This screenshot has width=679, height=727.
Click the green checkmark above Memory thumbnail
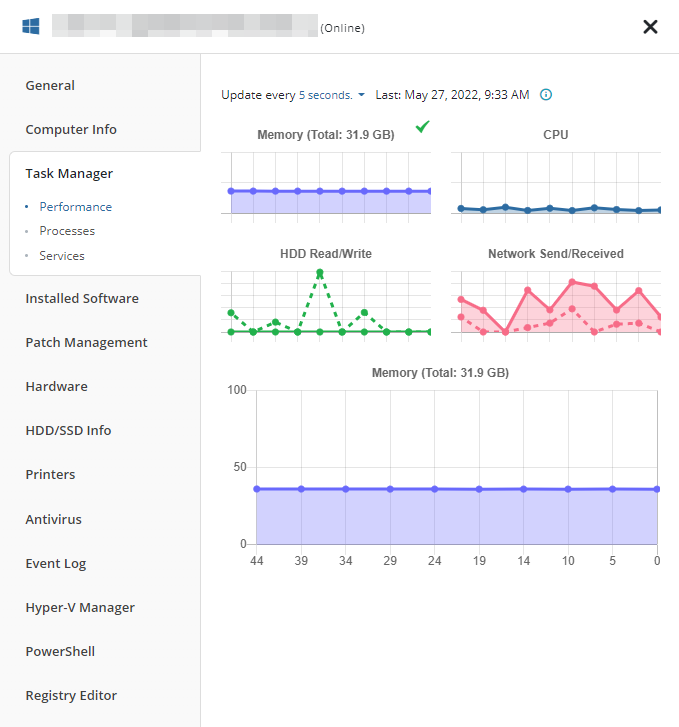pyautogui.click(x=423, y=127)
